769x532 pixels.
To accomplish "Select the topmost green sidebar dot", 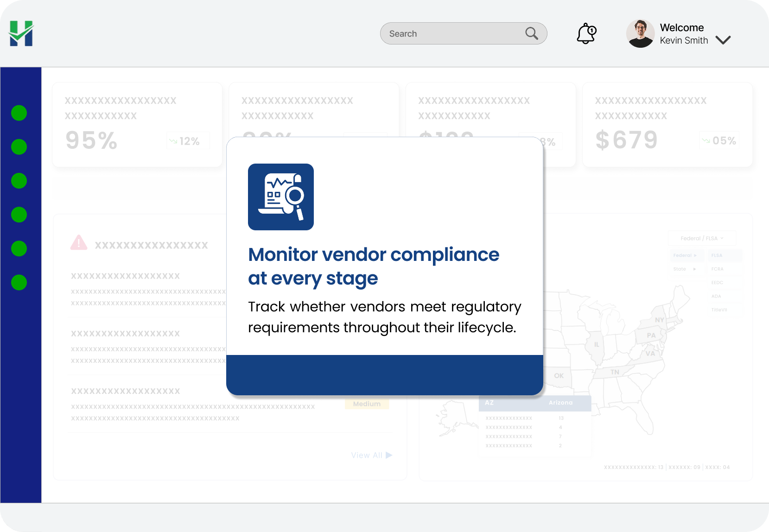I will [19, 113].
